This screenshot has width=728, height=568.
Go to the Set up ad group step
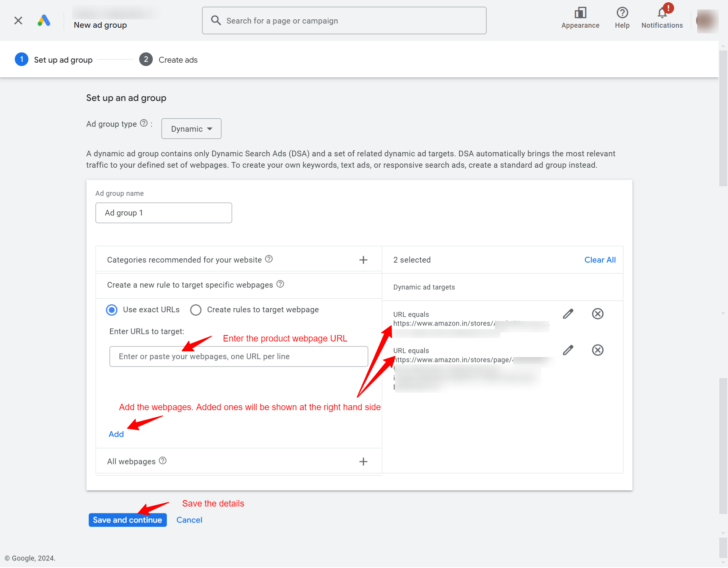click(x=53, y=60)
